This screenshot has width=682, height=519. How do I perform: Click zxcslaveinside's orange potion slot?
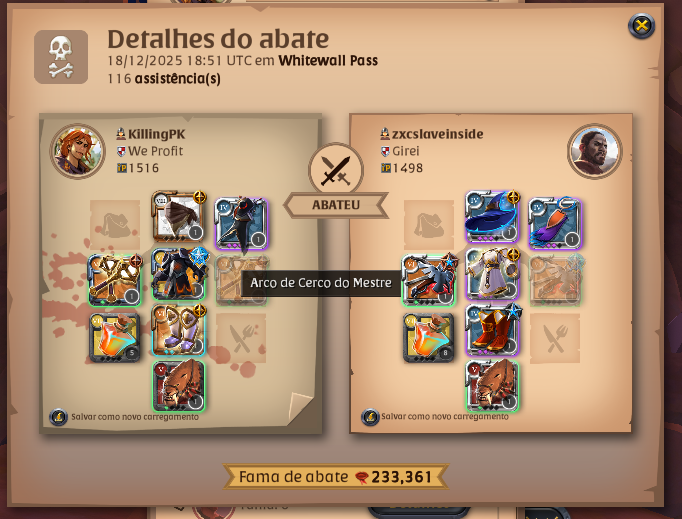[x=428, y=337]
